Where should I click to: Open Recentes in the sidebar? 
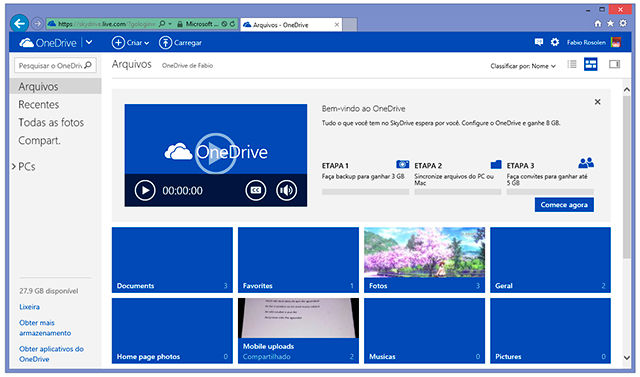(x=39, y=104)
